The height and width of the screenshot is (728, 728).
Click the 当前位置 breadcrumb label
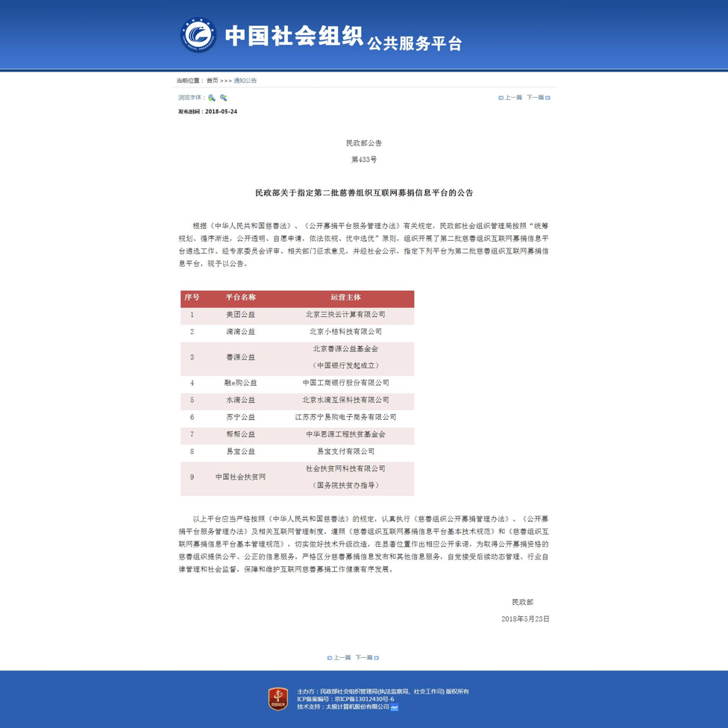[x=189, y=81]
